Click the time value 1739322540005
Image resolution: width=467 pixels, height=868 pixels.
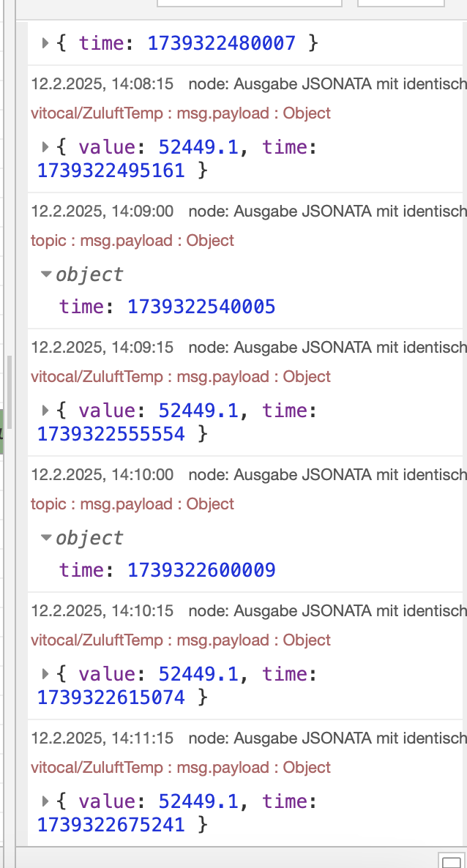[201, 307]
